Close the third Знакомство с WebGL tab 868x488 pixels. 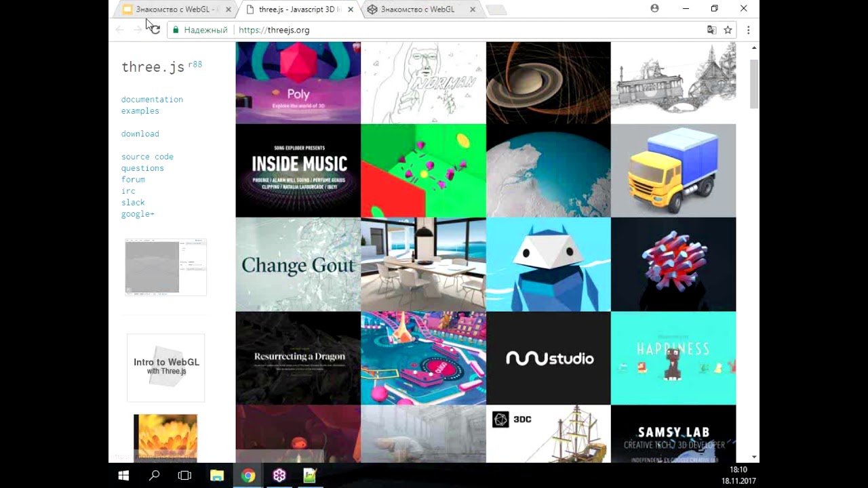pyautogui.click(x=473, y=9)
